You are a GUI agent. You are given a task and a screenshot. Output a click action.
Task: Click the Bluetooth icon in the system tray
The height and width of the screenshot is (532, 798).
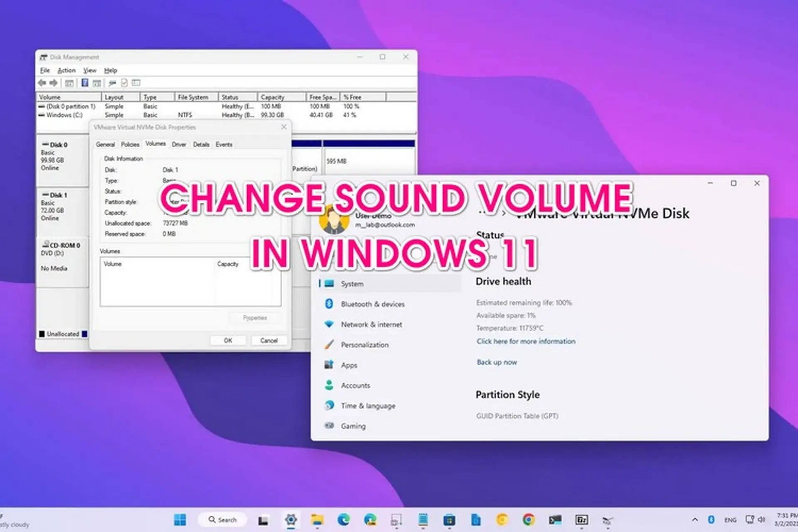pyautogui.click(x=711, y=520)
